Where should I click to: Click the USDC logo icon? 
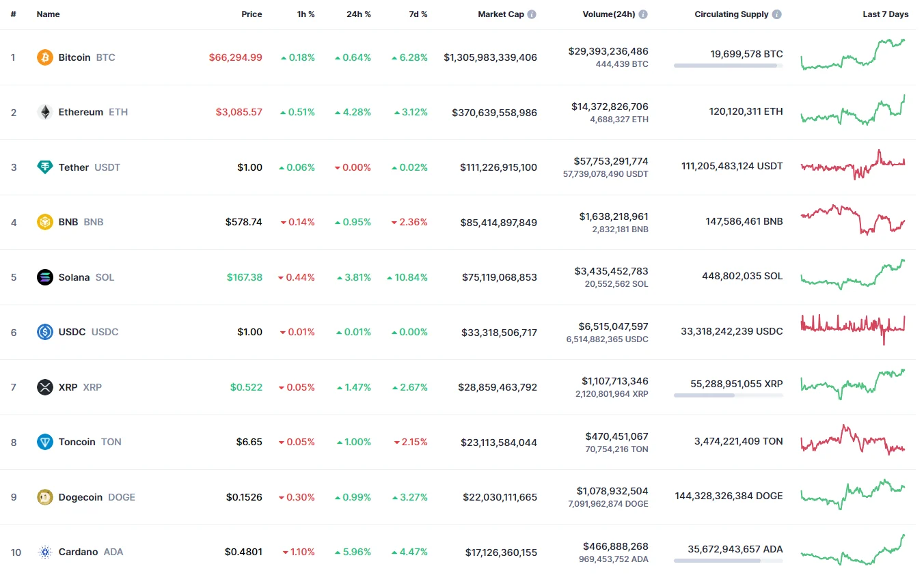click(x=44, y=332)
